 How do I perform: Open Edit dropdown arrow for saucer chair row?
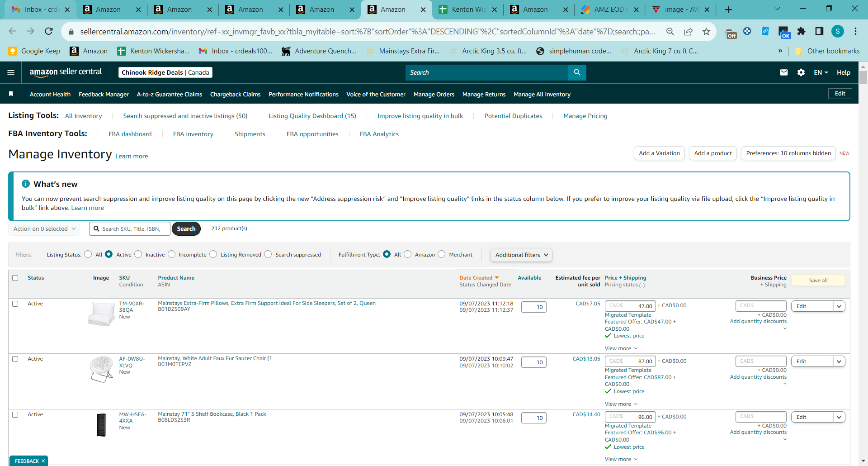click(x=839, y=361)
